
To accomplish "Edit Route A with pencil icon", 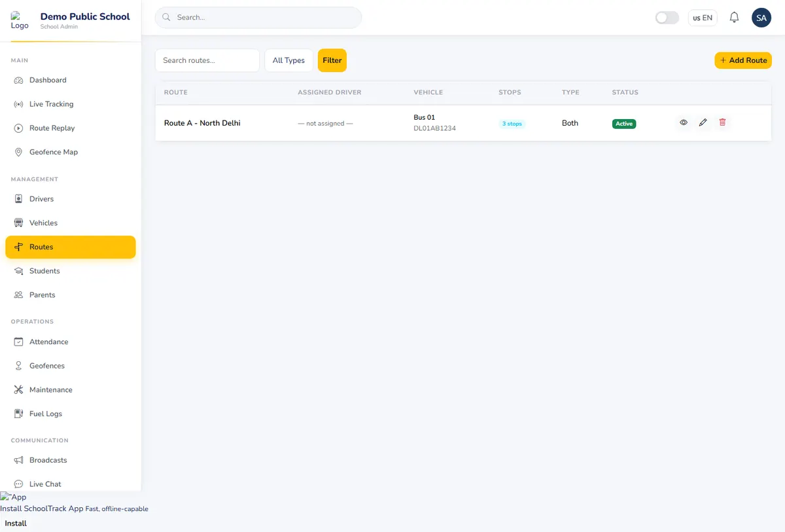I will click(703, 122).
